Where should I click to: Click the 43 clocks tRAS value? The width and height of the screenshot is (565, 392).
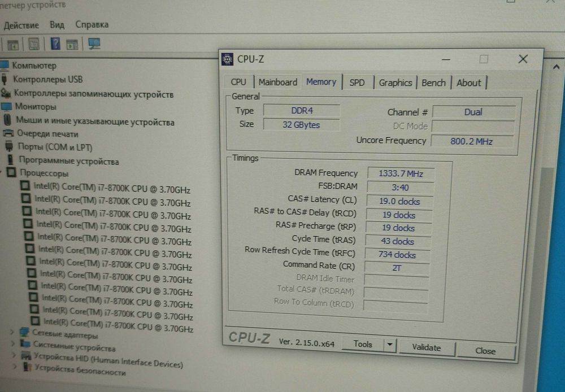(397, 241)
